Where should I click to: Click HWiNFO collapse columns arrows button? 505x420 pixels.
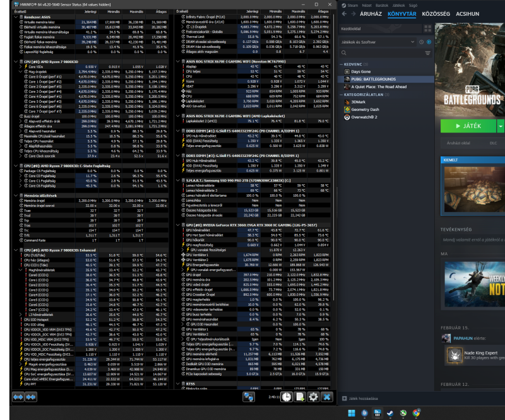click(x=31, y=397)
